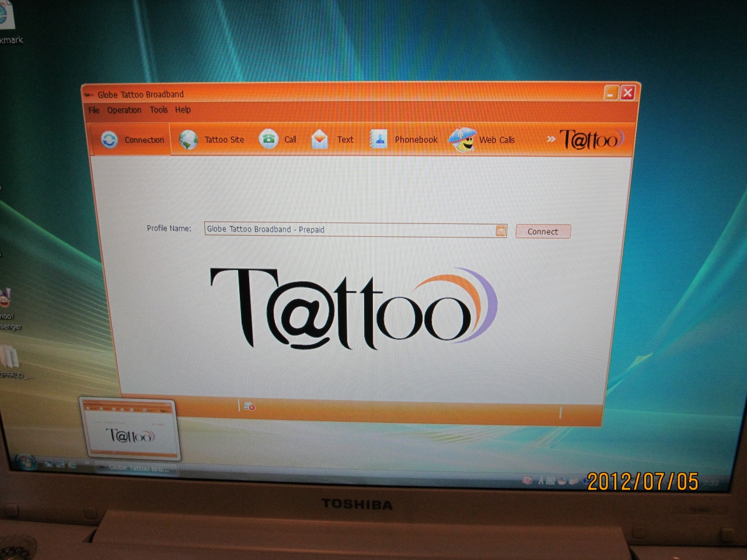
Task: Open the Help menu
Action: pyautogui.click(x=183, y=110)
